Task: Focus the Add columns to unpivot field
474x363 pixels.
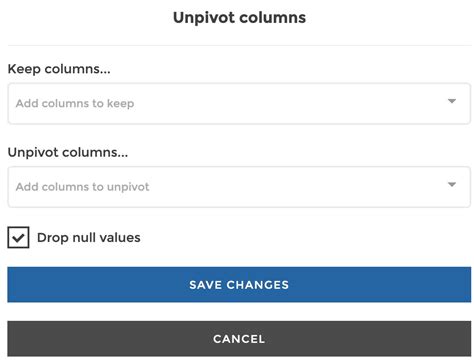Action: 239,187
